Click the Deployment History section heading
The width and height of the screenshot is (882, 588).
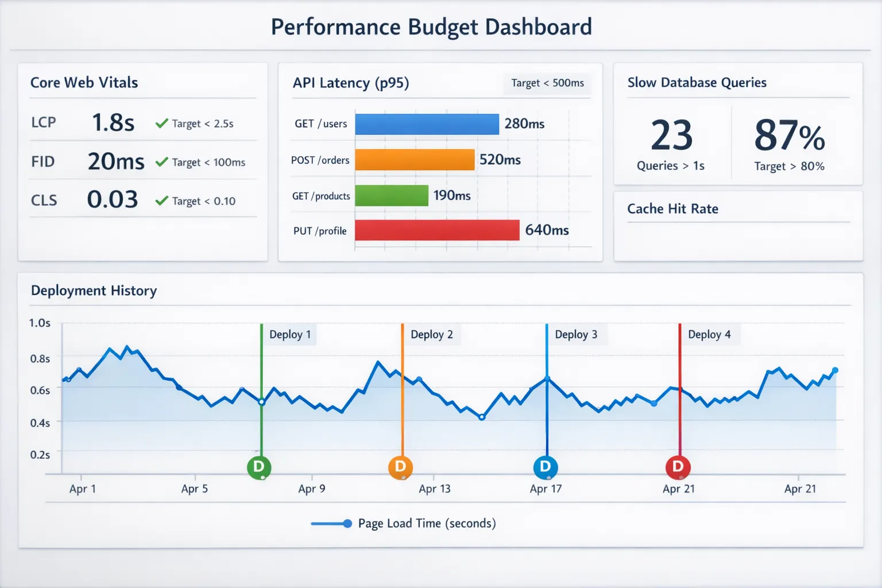click(94, 291)
